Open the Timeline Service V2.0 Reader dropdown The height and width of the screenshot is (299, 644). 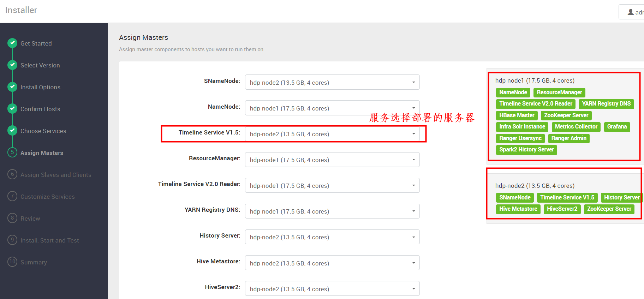(x=332, y=185)
